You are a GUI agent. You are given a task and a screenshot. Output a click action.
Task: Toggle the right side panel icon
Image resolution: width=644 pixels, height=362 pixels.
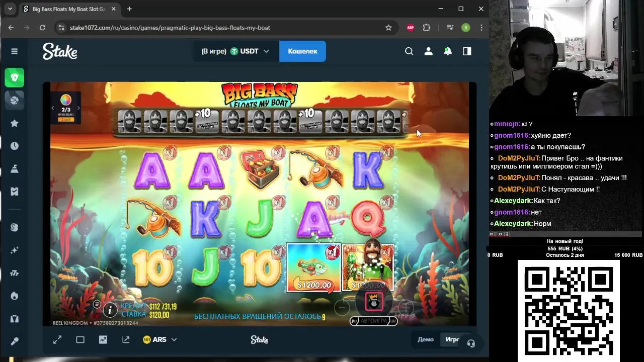[x=467, y=51]
